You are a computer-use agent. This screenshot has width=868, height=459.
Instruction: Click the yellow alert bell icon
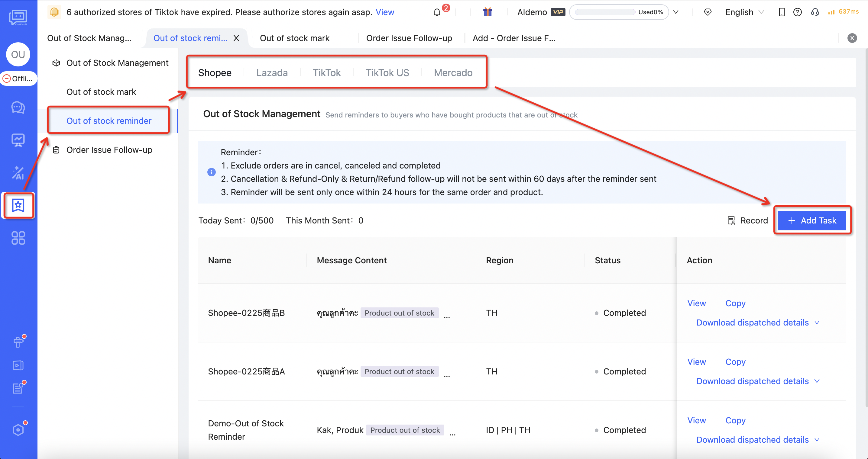54,12
